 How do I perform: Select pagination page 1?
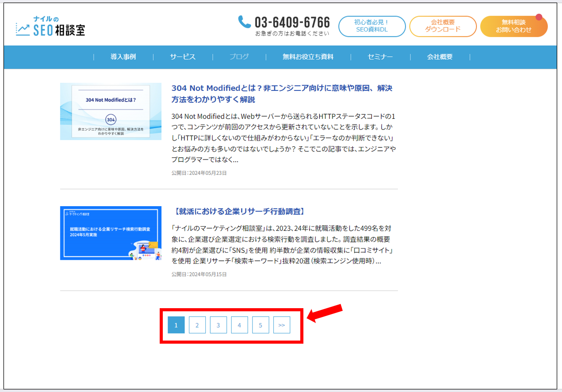point(176,325)
